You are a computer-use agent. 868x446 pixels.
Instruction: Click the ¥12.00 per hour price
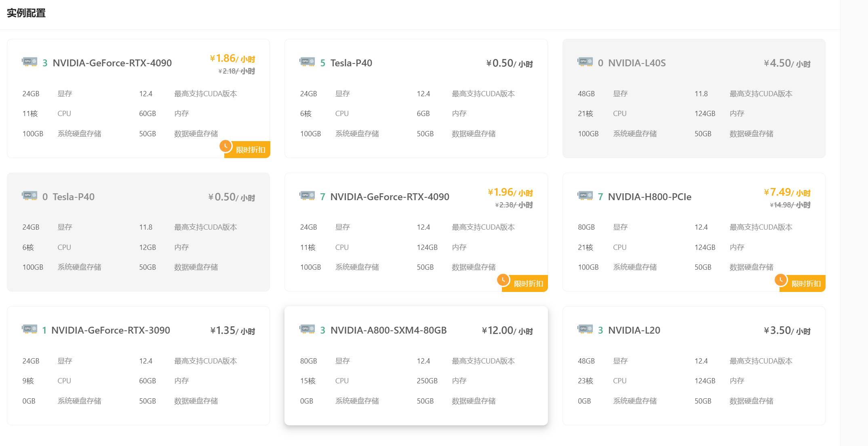[507, 330]
